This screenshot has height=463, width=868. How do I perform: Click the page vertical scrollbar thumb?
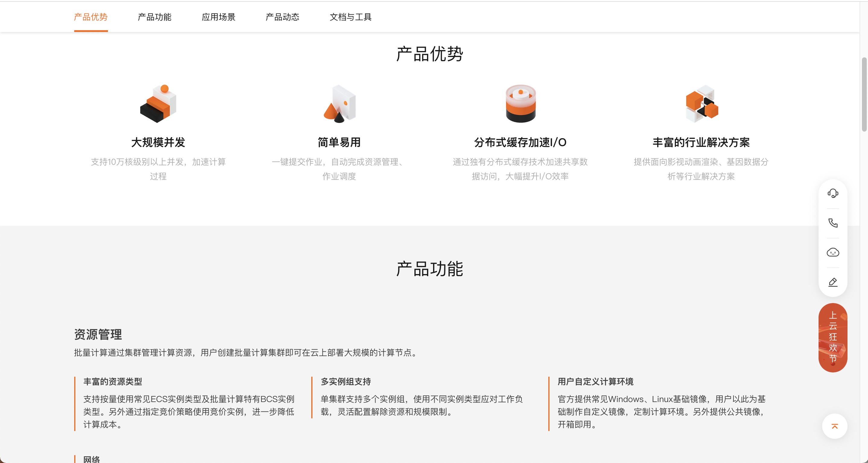point(864,94)
